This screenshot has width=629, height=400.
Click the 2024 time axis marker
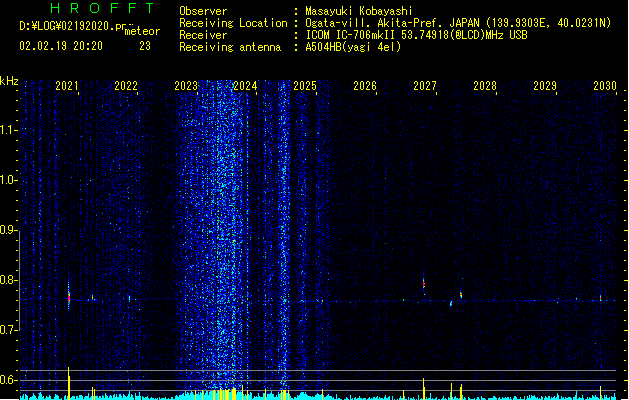point(245,86)
